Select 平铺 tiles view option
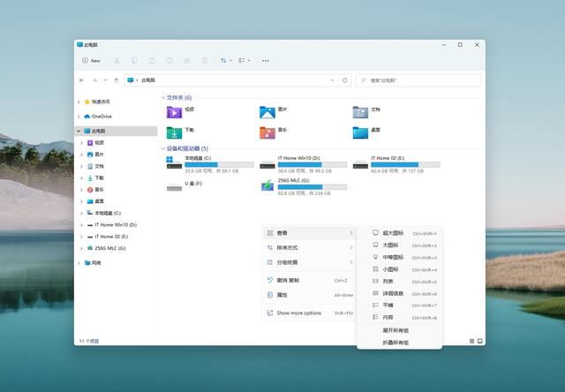 [x=388, y=305]
